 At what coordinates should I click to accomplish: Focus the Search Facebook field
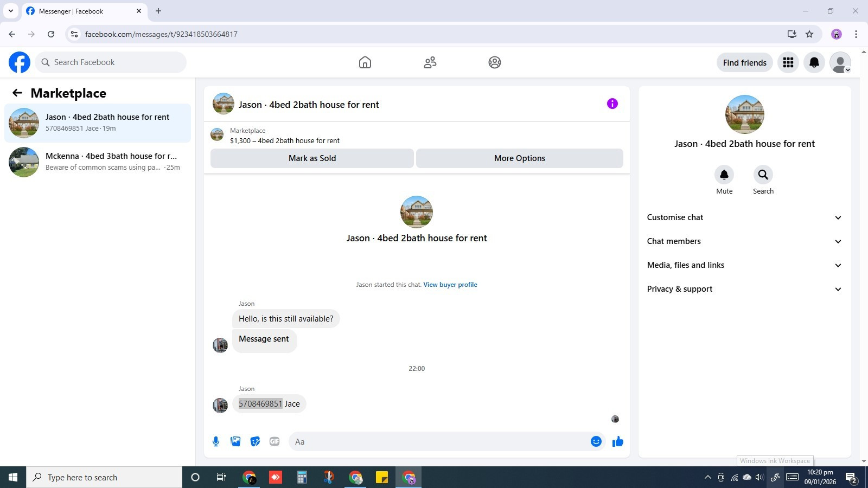coord(111,62)
